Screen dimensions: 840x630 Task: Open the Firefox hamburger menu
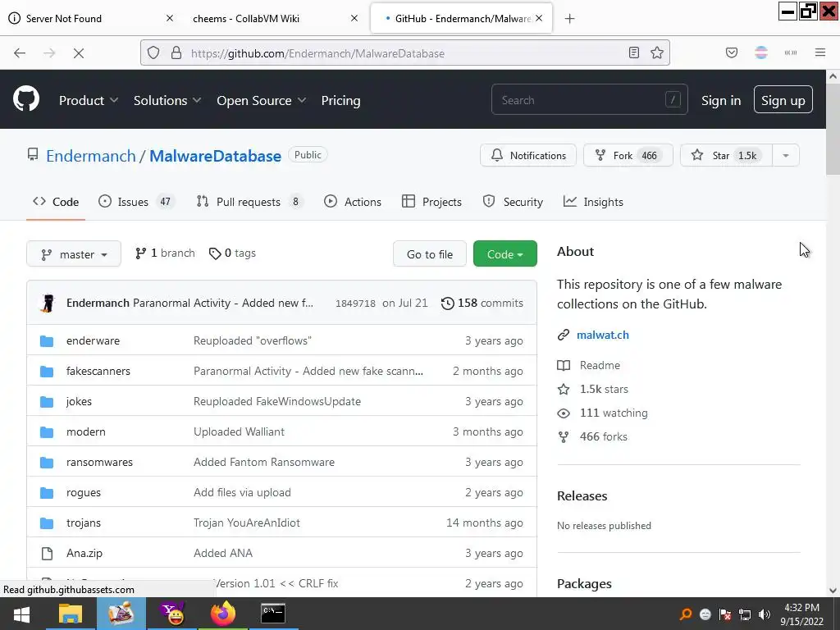[819, 52]
